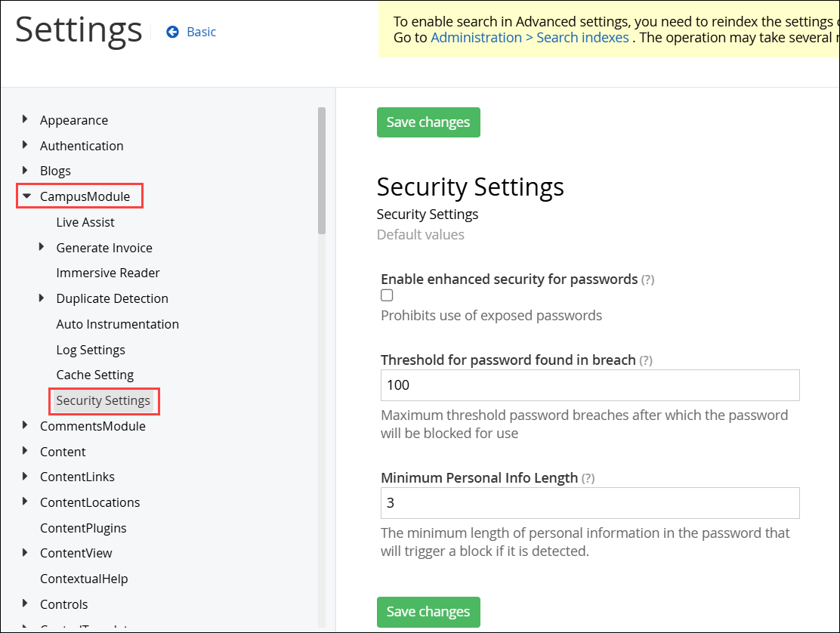The width and height of the screenshot is (840, 633).
Task: Click help icon beside Threshold for password breach
Action: (x=644, y=360)
